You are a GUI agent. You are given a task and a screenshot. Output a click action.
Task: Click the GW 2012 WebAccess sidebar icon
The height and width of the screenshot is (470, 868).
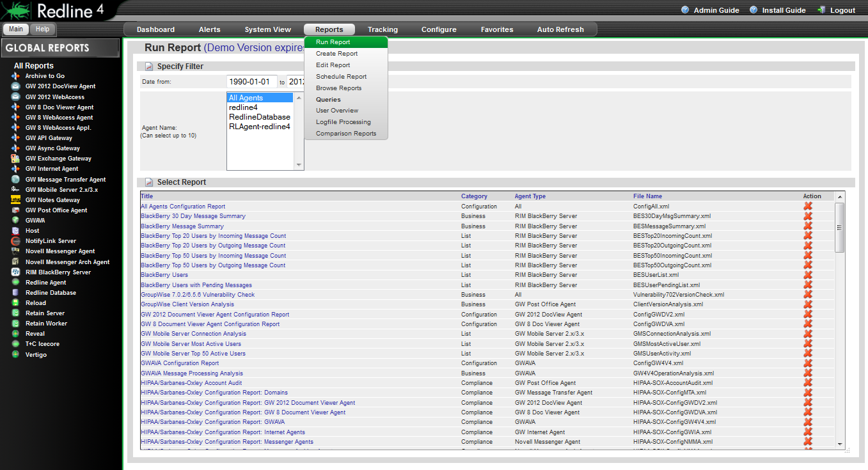[15, 97]
